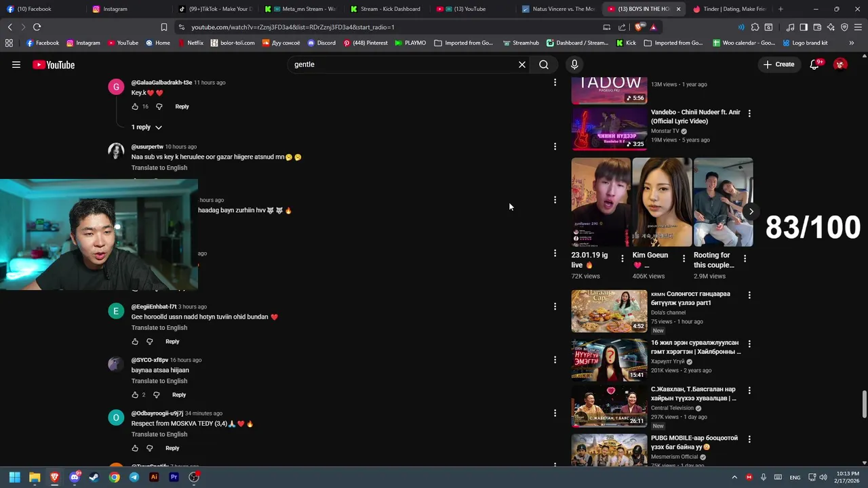Switch to the Tinder browser tab
Screen dimensions: 868x488
click(729, 9)
